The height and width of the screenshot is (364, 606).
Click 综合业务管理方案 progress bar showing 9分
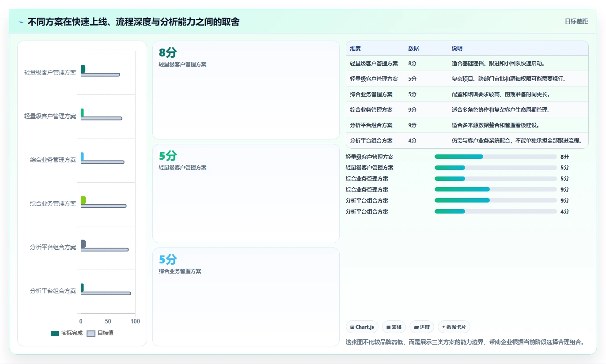[x=496, y=189]
